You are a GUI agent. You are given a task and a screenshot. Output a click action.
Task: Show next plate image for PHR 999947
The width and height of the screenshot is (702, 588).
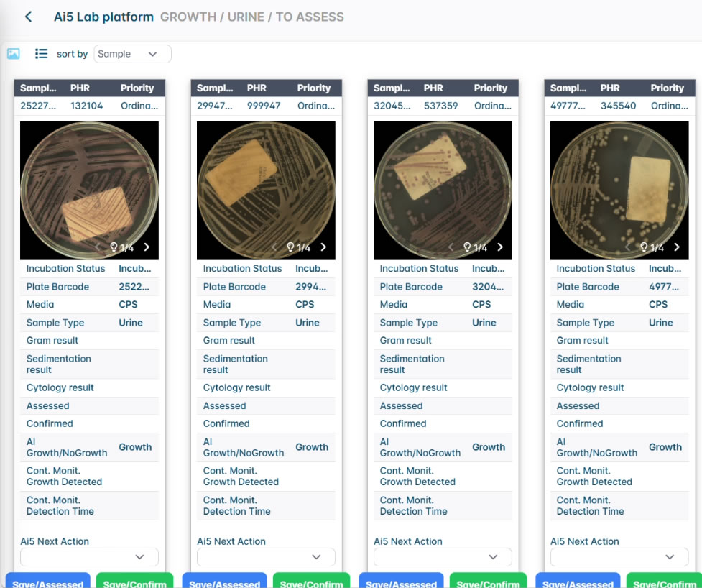323,247
